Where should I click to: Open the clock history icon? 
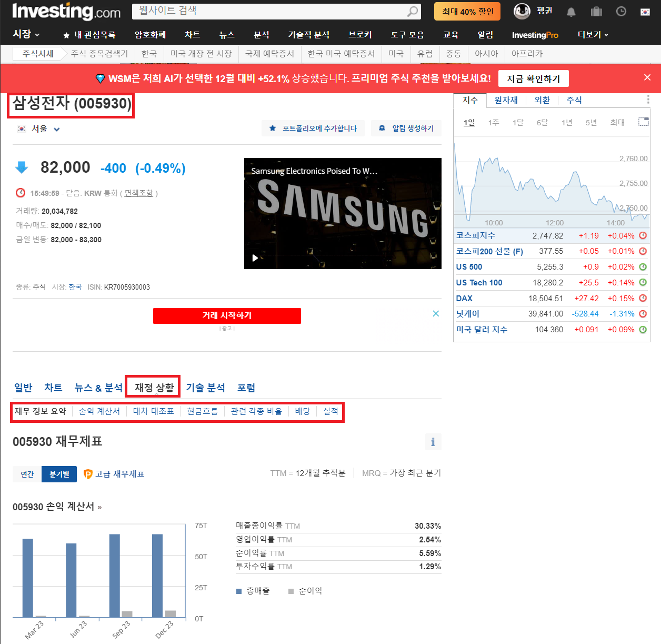click(621, 11)
